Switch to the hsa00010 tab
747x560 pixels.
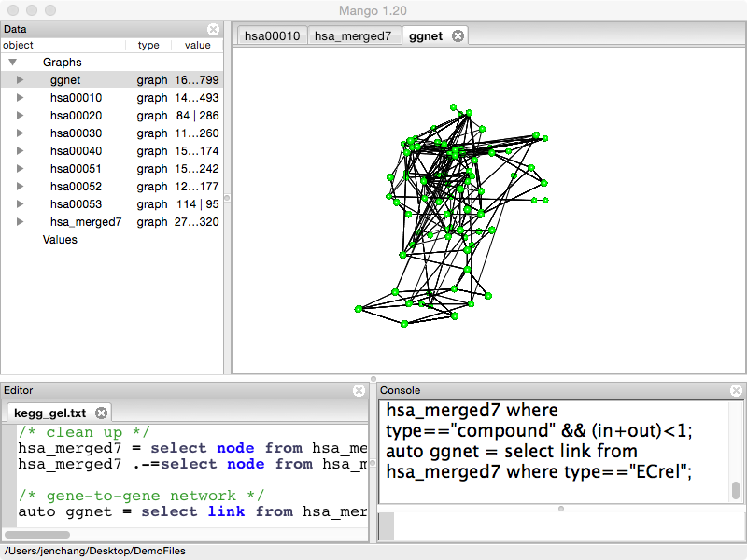(x=272, y=35)
